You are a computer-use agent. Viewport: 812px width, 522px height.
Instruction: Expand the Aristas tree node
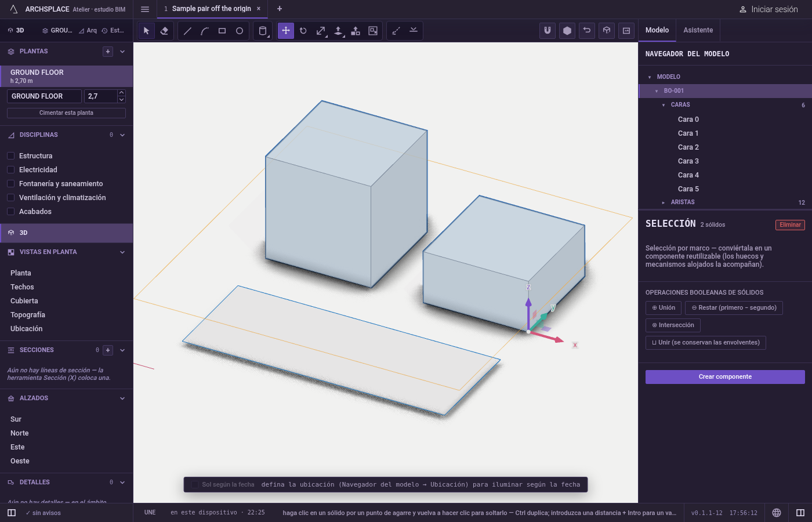tap(664, 202)
